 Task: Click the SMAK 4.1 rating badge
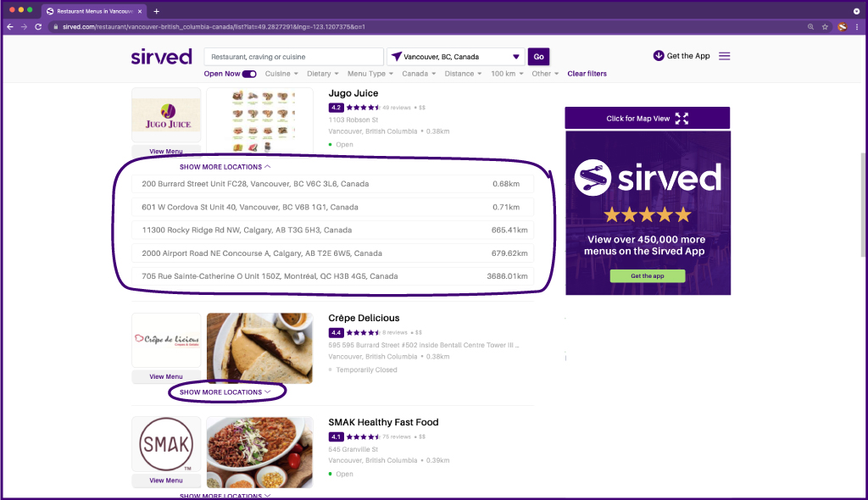pos(336,437)
